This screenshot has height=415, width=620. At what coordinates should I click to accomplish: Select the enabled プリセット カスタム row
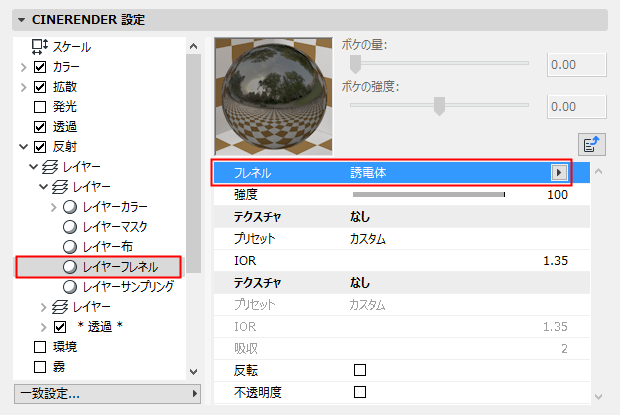pyautogui.click(x=402, y=239)
